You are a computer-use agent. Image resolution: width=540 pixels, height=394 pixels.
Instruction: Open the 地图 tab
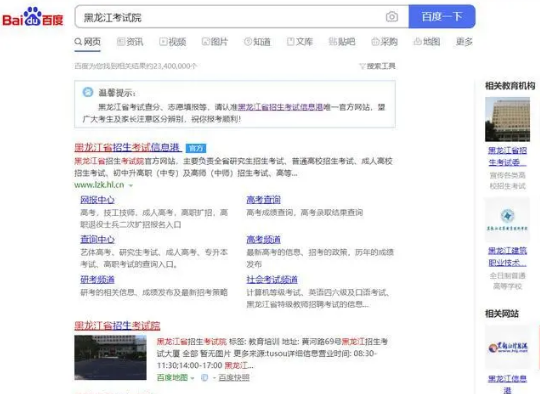(427, 42)
